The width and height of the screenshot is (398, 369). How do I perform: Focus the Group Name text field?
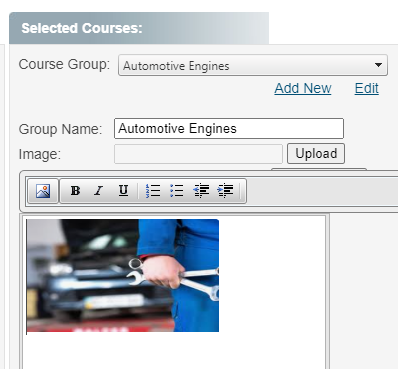pyautogui.click(x=229, y=128)
